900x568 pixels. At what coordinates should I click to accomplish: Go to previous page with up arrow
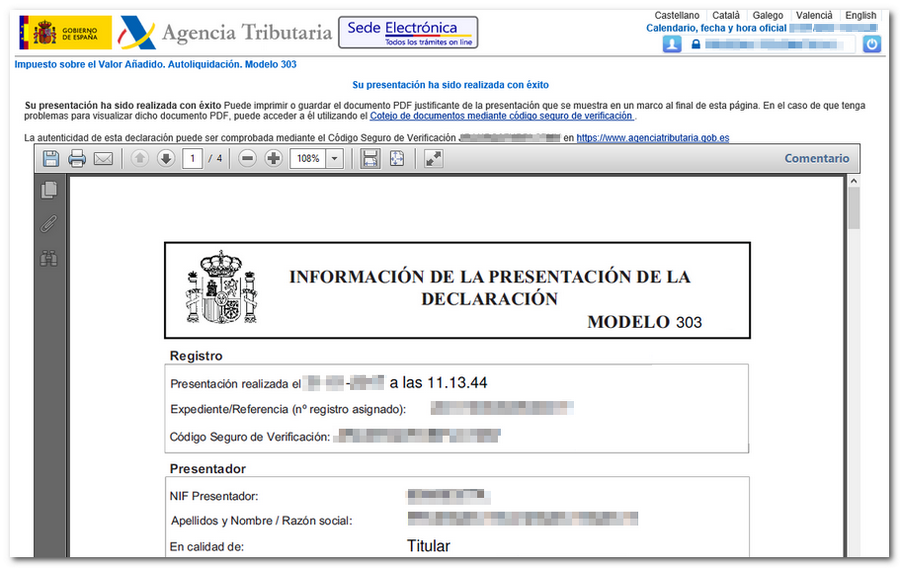click(x=139, y=158)
